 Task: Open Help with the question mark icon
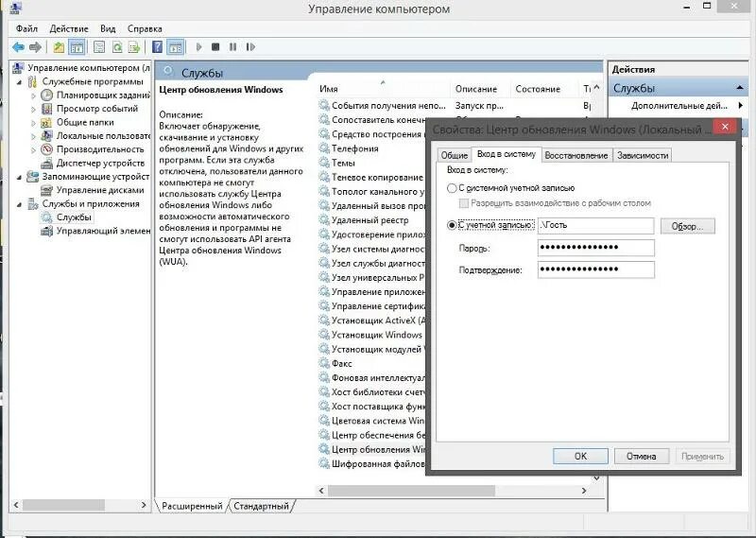point(157,47)
